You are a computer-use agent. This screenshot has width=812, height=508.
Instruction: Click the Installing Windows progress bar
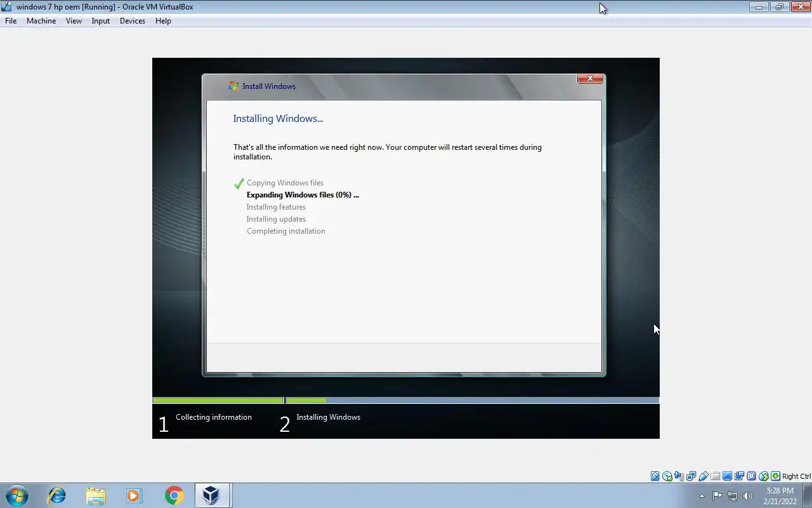point(473,400)
